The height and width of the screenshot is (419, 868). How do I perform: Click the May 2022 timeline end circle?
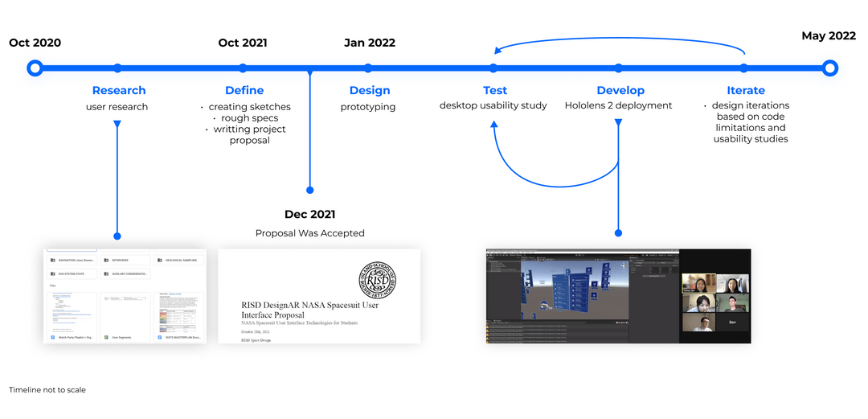(829, 68)
